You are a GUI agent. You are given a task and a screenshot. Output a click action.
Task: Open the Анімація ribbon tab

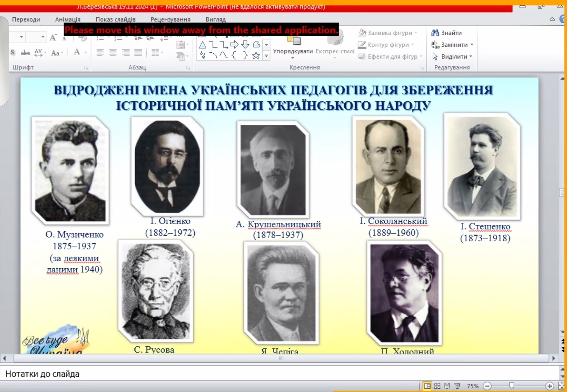[x=68, y=19]
